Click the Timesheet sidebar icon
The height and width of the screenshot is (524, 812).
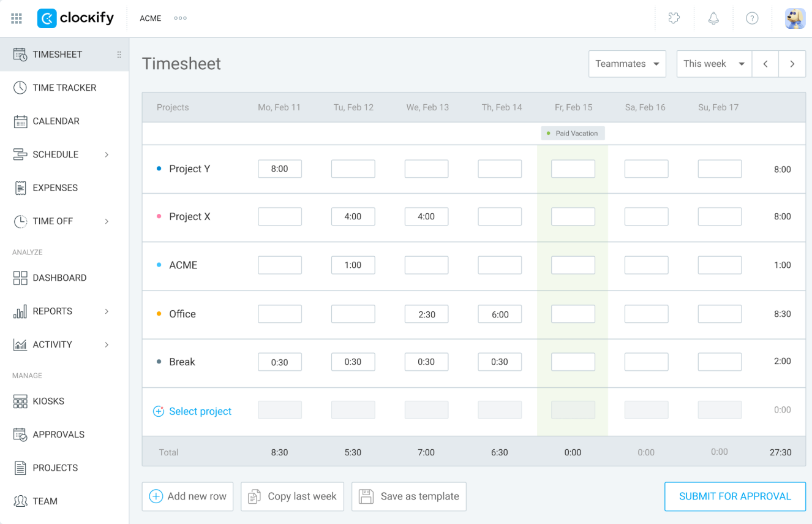point(20,55)
